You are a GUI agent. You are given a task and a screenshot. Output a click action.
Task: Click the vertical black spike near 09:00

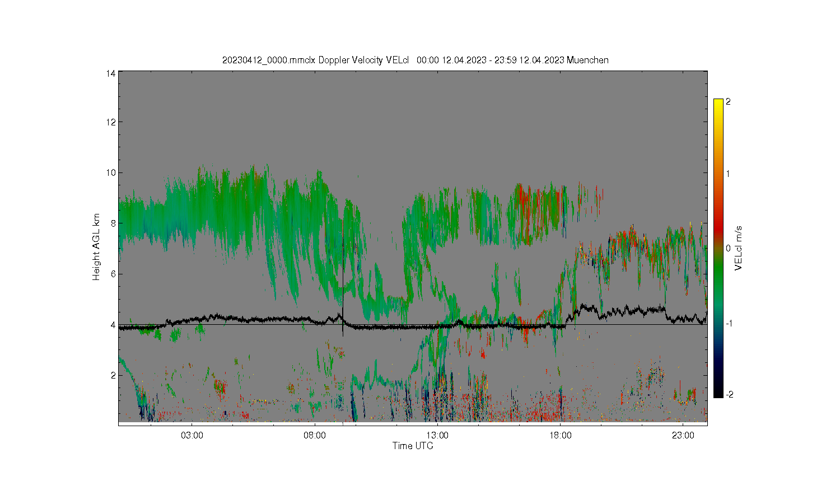pos(343,277)
